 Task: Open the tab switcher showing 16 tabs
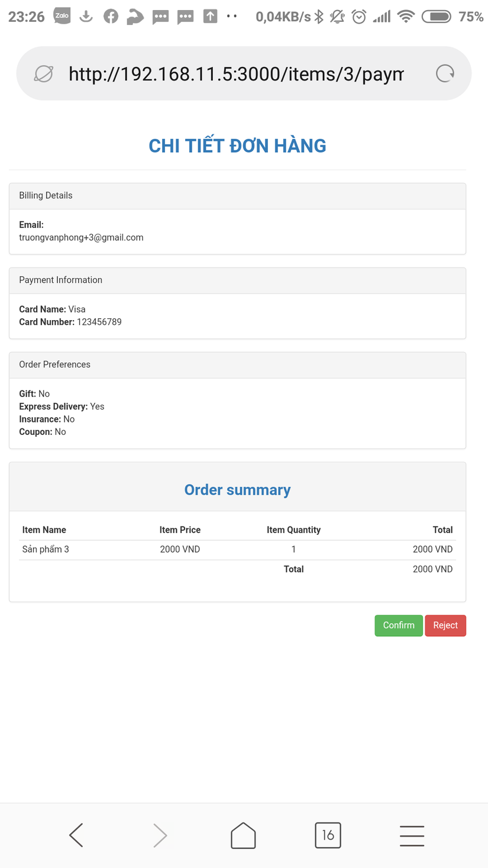click(328, 835)
